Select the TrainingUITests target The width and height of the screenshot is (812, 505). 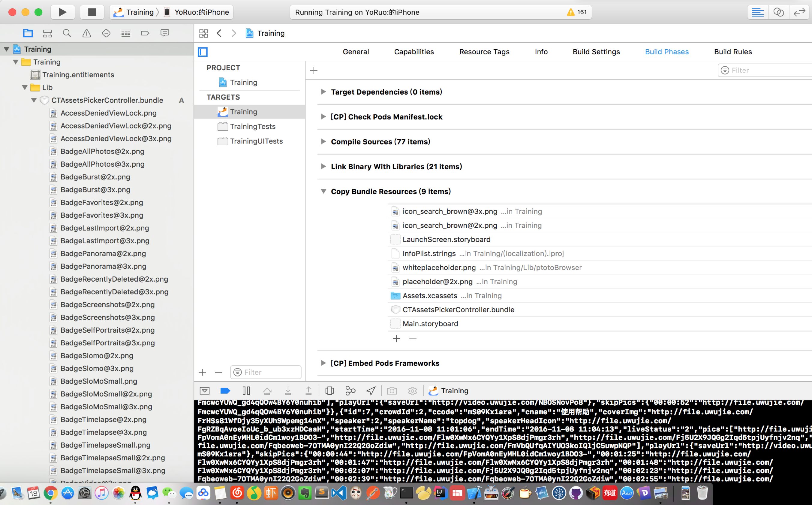250,141
